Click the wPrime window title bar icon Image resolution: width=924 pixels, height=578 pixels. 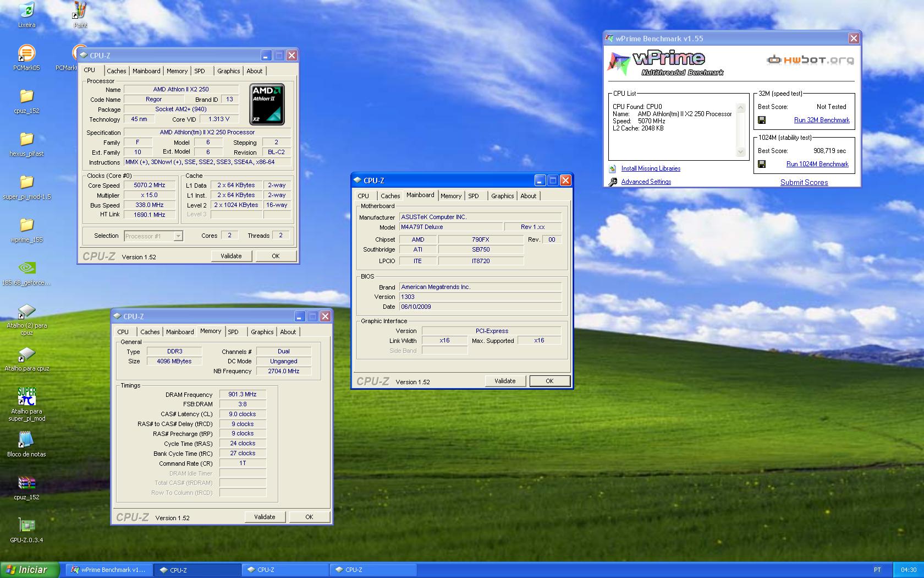[609, 38]
